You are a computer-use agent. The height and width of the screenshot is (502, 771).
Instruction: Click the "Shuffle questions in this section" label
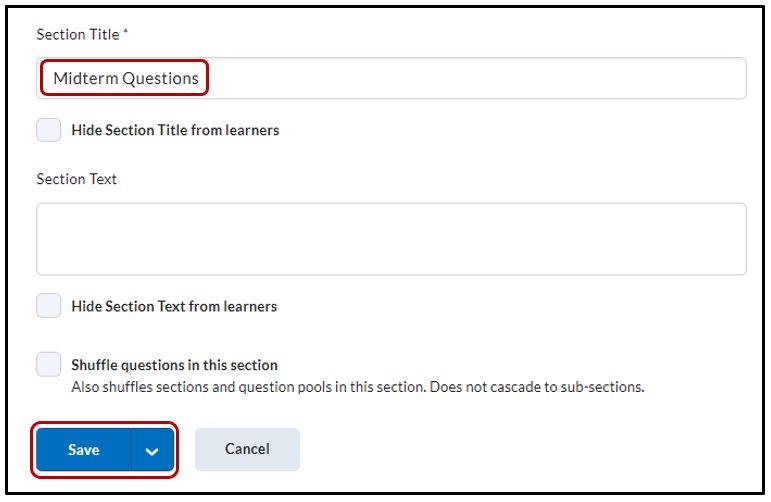[x=174, y=365]
